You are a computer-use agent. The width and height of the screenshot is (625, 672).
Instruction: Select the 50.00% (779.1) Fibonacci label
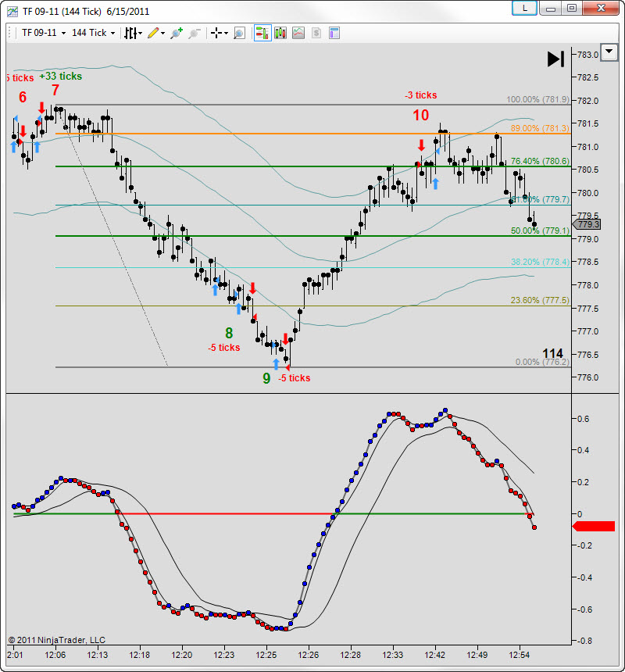540,231
